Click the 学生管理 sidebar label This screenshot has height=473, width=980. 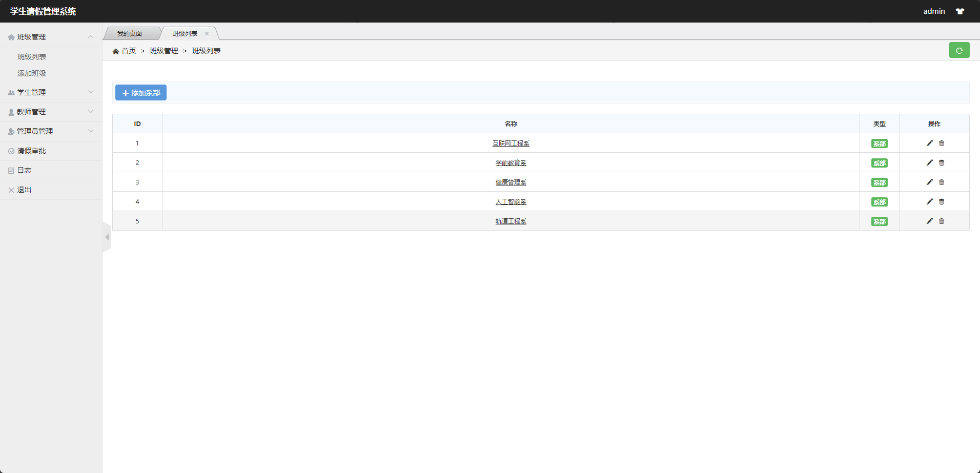(x=31, y=92)
